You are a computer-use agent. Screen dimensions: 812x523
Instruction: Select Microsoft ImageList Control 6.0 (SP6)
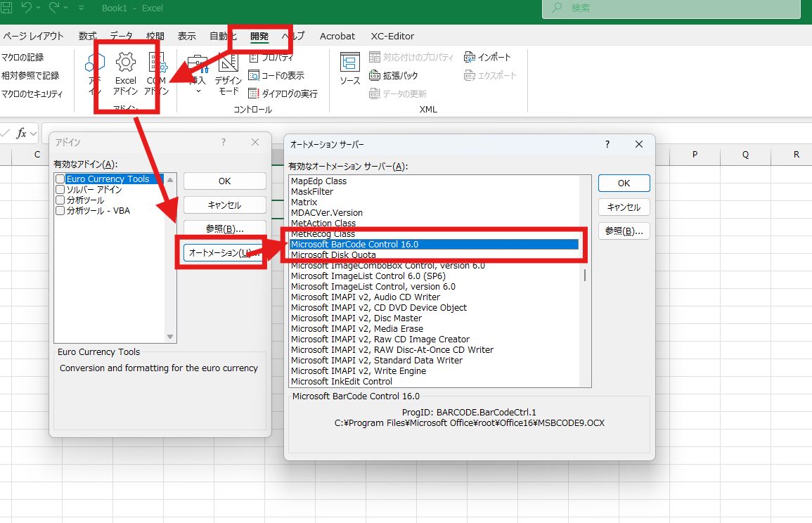434,276
